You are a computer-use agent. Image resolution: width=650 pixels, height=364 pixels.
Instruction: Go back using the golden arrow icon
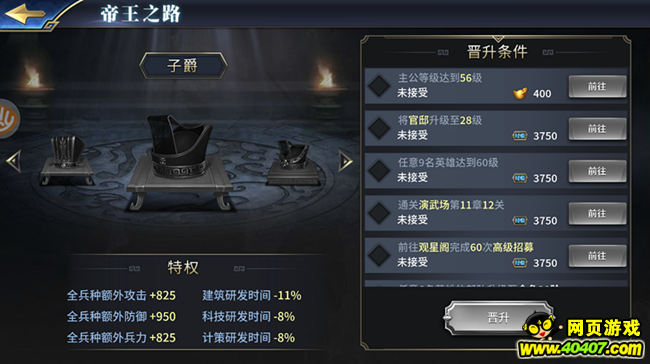[25, 14]
